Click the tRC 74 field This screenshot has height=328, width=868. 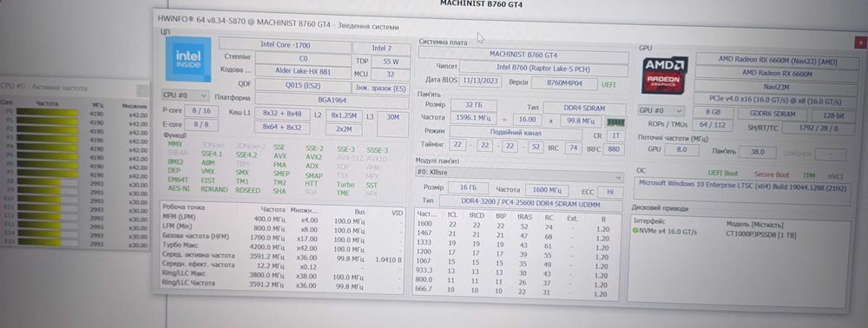(x=574, y=148)
